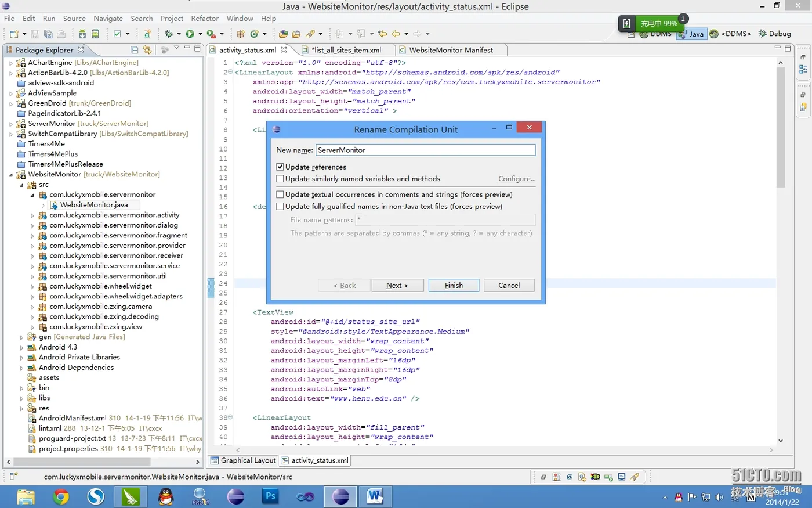This screenshot has height=508, width=812.
Task: Open Microsoft Word from the taskbar
Action: point(375,496)
